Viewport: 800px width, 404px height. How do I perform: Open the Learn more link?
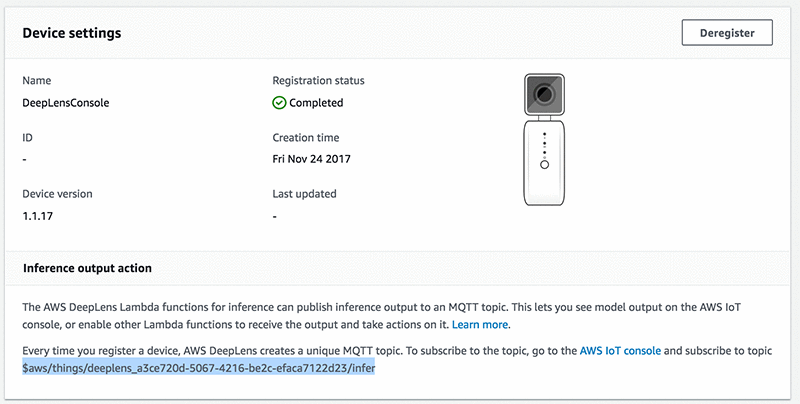coord(480,325)
